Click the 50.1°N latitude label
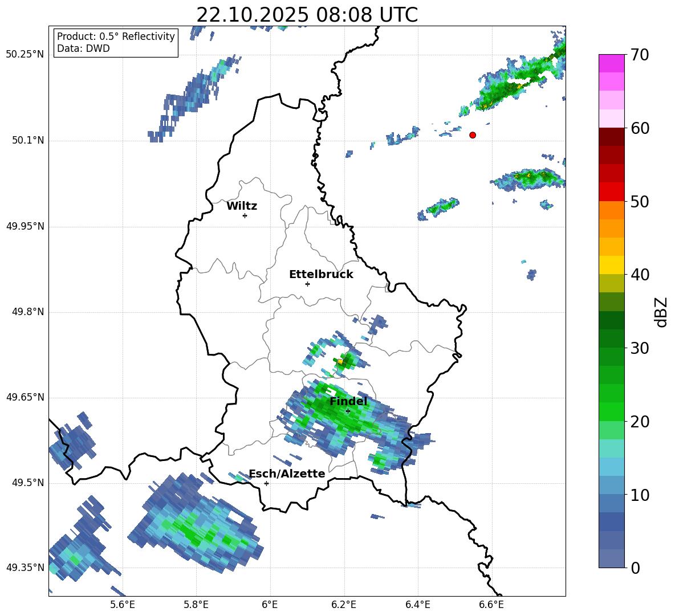The width and height of the screenshot is (675, 616). (x=27, y=140)
